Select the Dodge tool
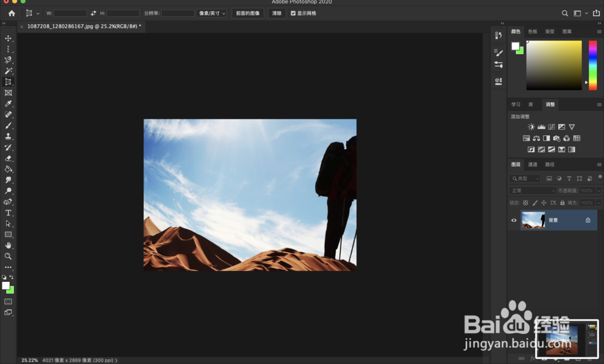The height and width of the screenshot is (364, 604). point(8,191)
